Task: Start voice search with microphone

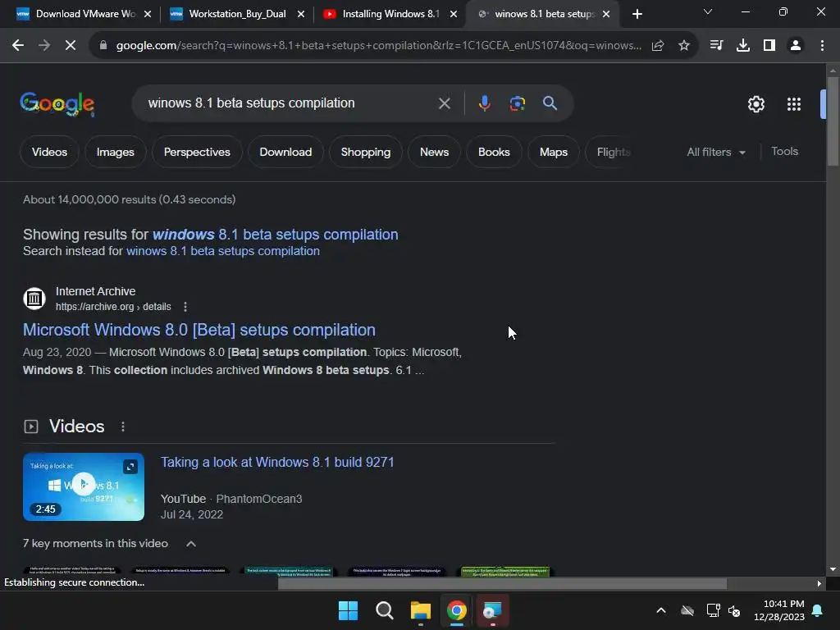Action: (484, 103)
